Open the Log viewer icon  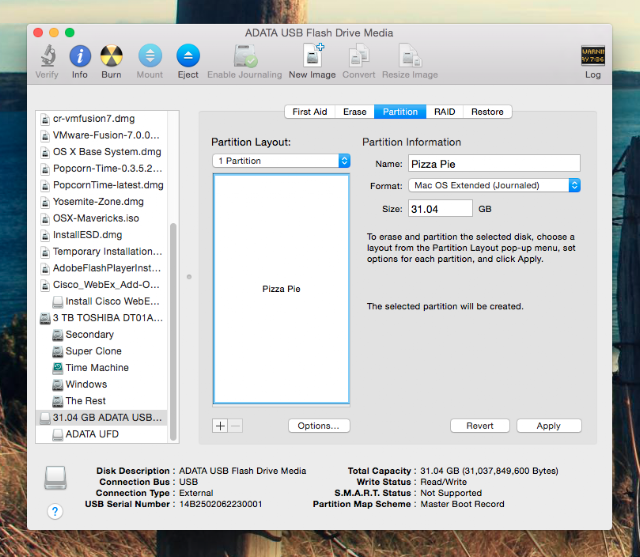tap(593, 55)
